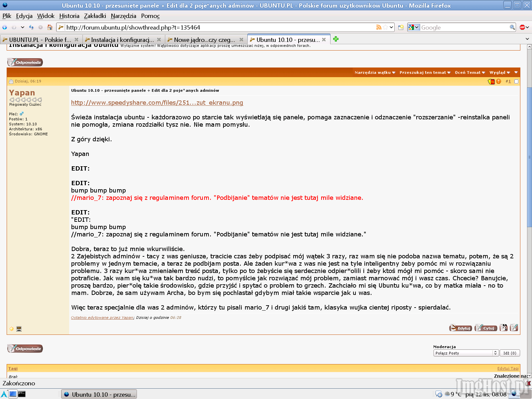Click the Tor onion icon in status bar
Image resolution: width=532 pixels, height=399 pixels.
pos(529,383)
